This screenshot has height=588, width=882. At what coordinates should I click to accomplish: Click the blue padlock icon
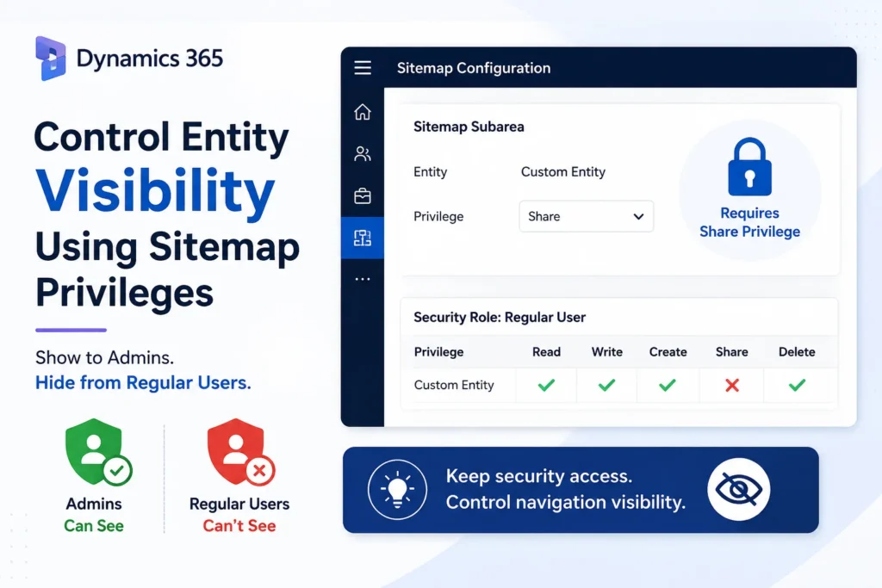tap(749, 166)
